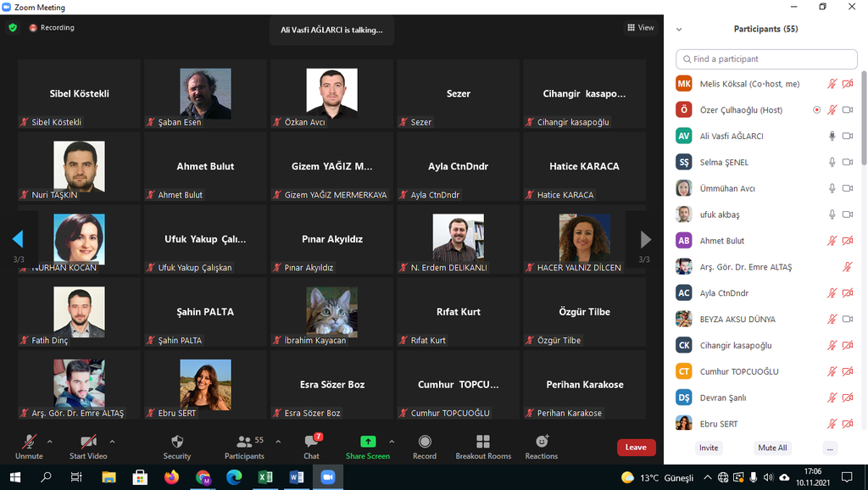This screenshot has height=490, width=868.
Task: Open Excel from the taskbar
Action: click(x=265, y=477)
